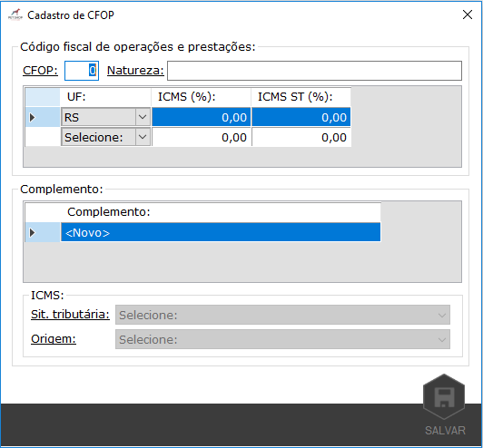The height and width of the screenshot is (448, 483).
Task: Click the CFOP number input field
Action: click(82, 71)
